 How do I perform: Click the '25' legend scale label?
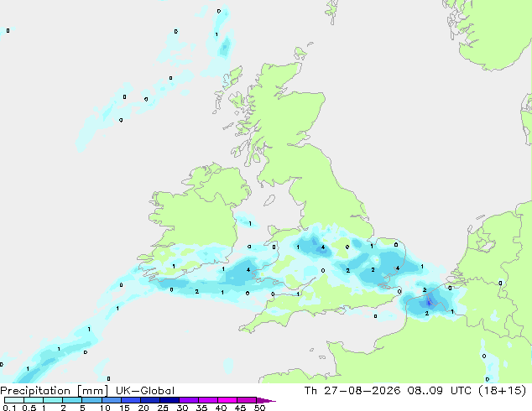click(163, 408)
